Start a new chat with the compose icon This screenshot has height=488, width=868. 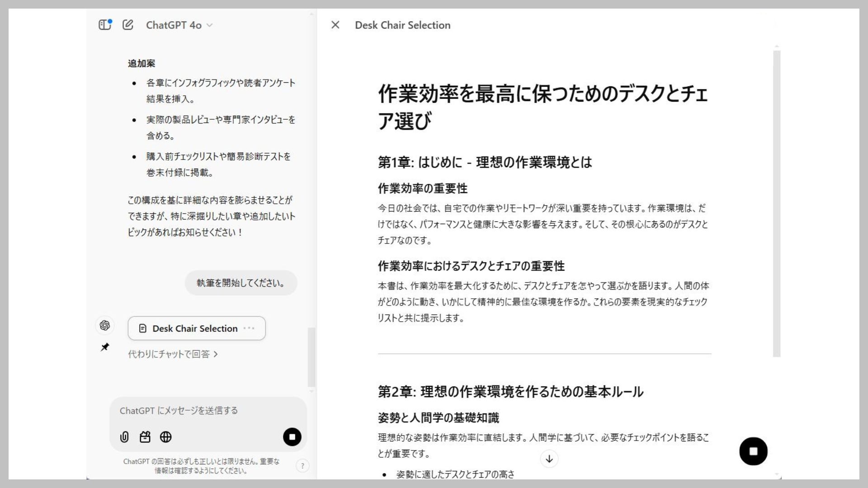pos(128,25)
